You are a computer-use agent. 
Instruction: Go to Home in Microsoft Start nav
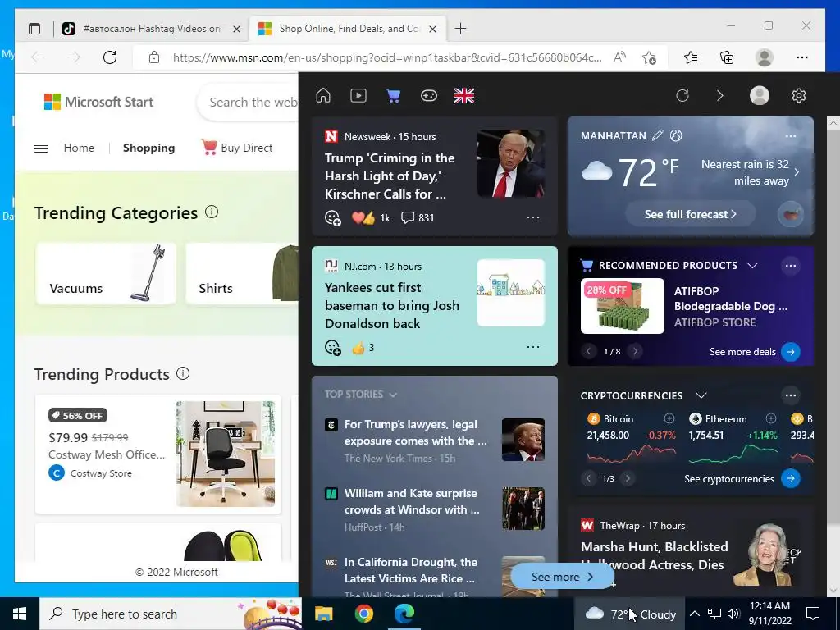pyautogui.click(x=79, y=148)
